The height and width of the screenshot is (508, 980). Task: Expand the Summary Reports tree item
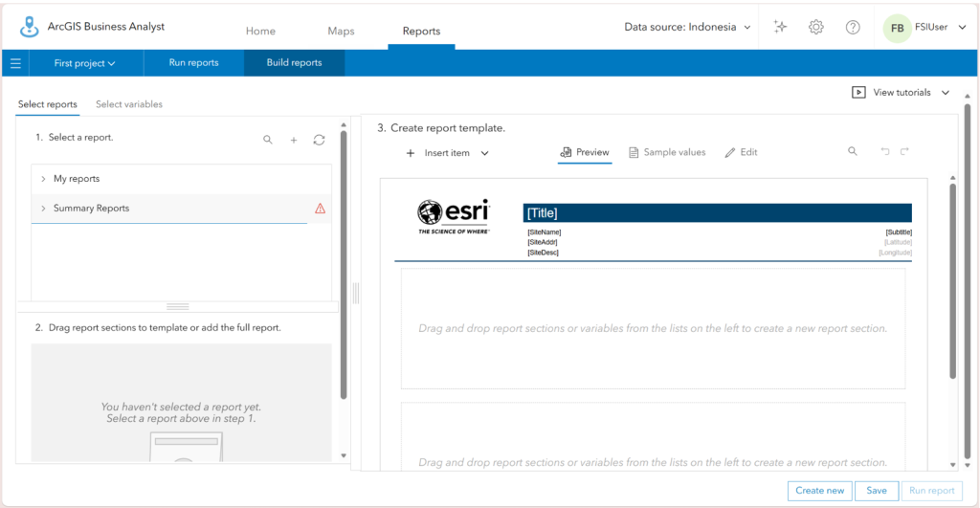[x=43, y=208]
